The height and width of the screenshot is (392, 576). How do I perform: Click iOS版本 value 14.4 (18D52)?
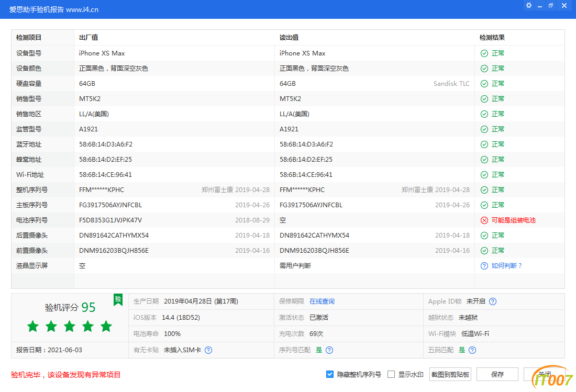pyautogui.click(x=181, y=318)
